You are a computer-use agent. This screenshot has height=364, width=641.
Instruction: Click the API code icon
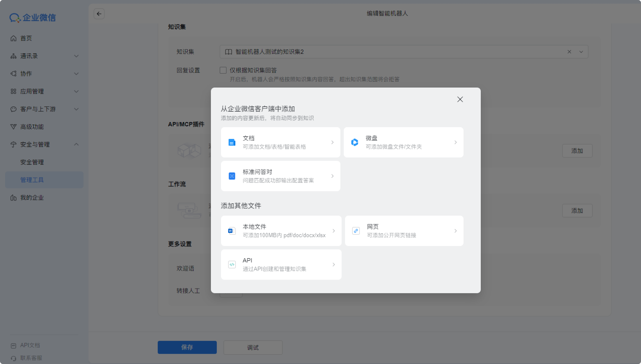[x=232, y=264]
